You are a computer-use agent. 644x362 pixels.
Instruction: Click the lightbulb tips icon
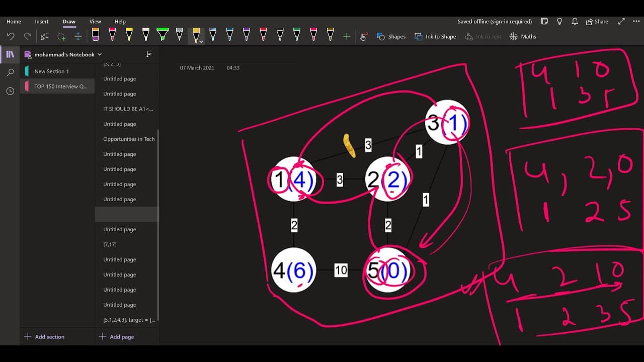559,22
